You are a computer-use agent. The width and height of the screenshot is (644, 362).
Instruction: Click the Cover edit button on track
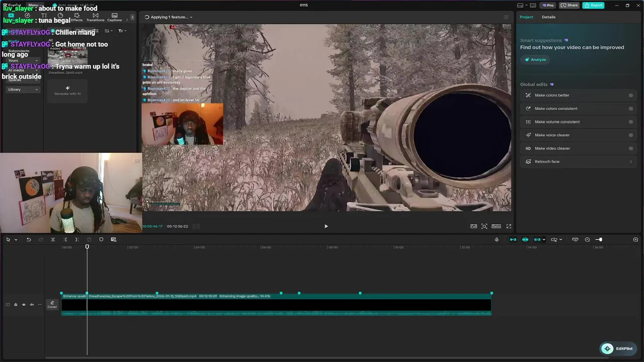52,305
